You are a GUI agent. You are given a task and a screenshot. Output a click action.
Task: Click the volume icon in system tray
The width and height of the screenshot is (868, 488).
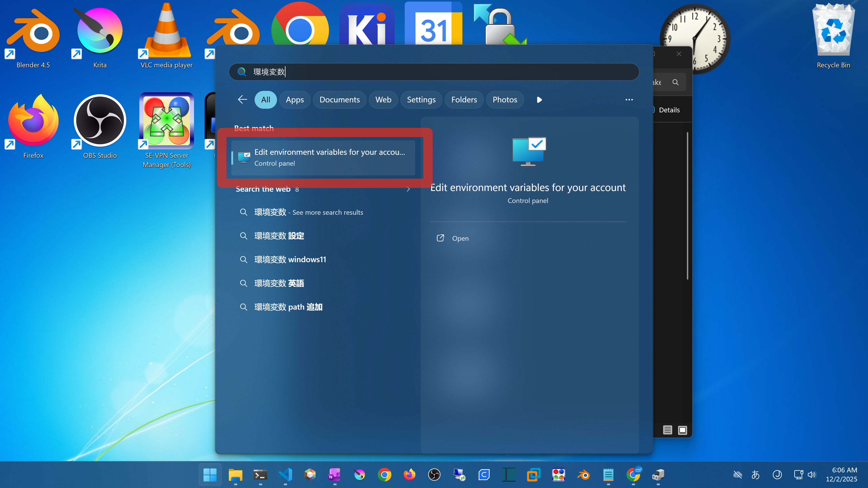tap(812, 475)
